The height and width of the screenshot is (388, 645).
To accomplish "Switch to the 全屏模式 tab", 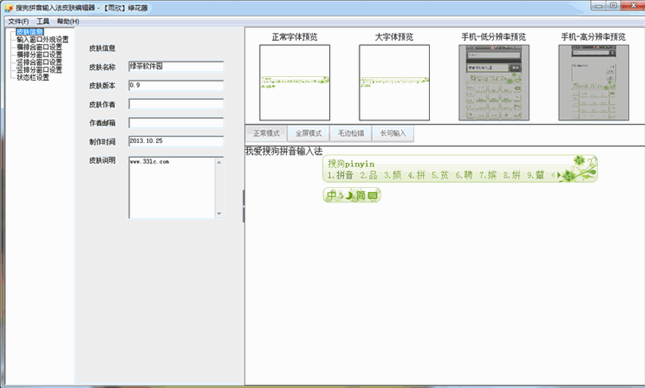I will click(x=309, y=133).
